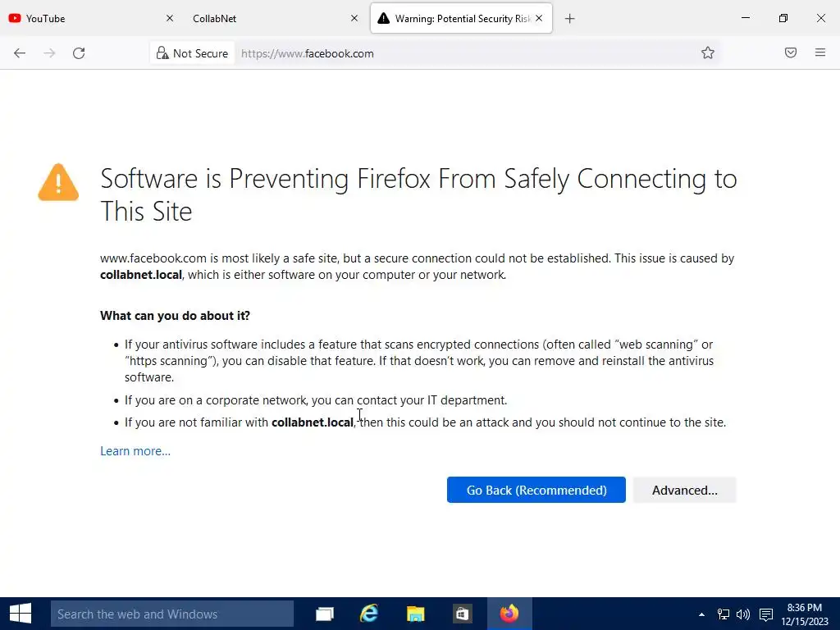The image size is (840, 630).
Task: Open a new tab with the plus button
Action: [x=570, y=18]
